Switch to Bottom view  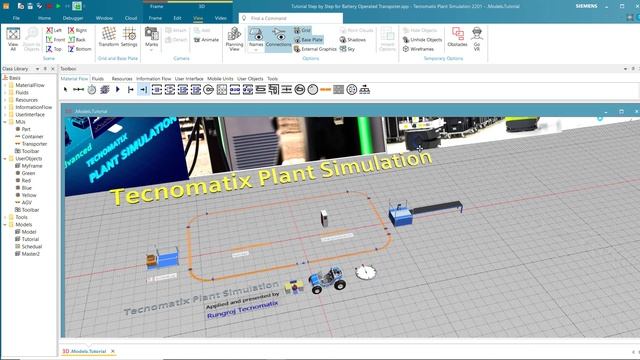click(x=80, y=49)
